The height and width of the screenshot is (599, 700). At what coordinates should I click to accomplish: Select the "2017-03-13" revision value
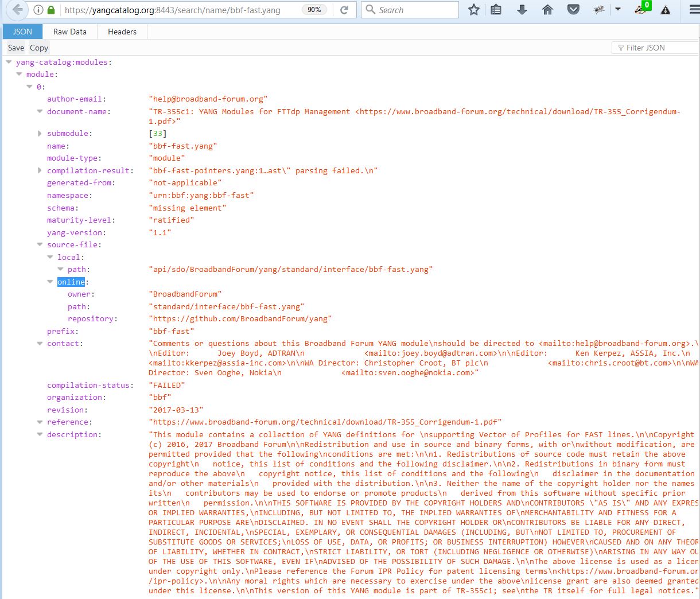tap(176, 410)
